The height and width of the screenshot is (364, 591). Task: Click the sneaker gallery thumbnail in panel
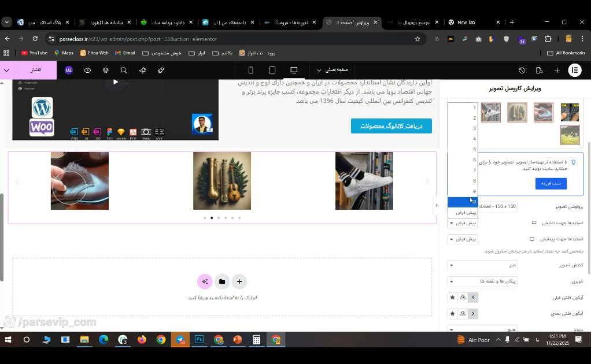[x=491, y=112]
